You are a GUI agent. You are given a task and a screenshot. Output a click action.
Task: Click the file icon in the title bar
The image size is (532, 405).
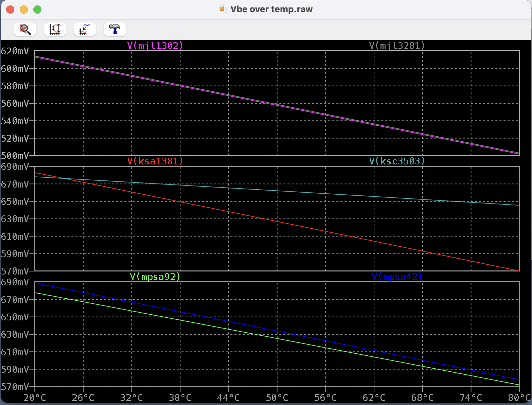point(222,9)
